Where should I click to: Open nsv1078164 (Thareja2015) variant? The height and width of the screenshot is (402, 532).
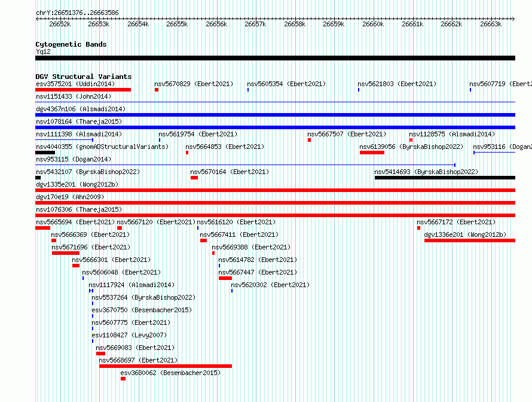[79, 121]
